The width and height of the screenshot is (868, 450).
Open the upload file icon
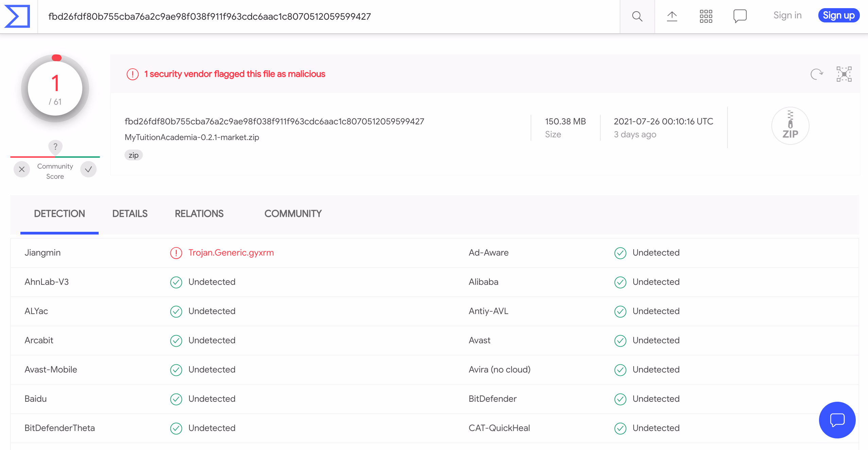[x=672, y=16]
